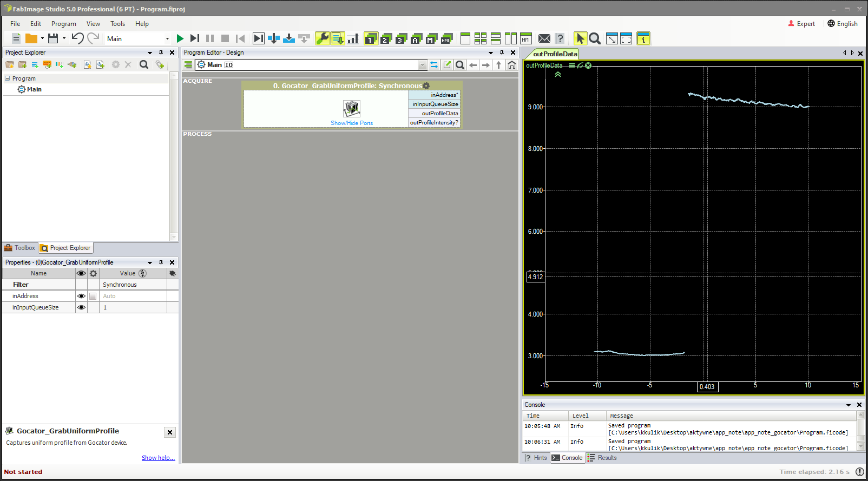Click the New project icon in toolbar
Viewport: 868px width, 481px height.
(x=16, y=38)
